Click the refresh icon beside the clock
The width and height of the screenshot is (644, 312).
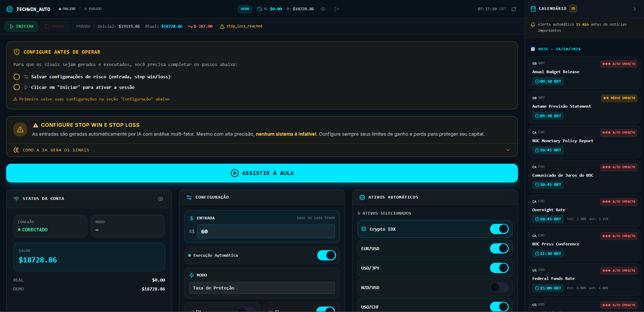[x=514, y=9]
